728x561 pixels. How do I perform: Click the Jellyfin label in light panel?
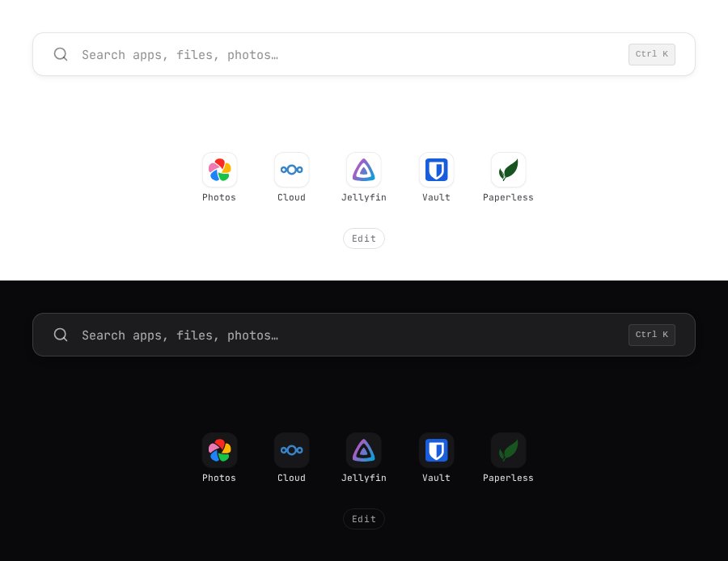coord(363,197)
